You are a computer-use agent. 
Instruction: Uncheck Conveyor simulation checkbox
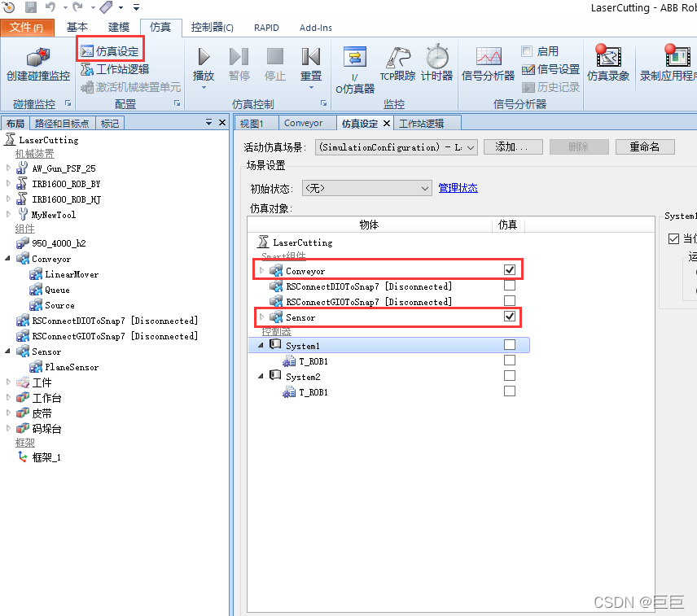510,269
